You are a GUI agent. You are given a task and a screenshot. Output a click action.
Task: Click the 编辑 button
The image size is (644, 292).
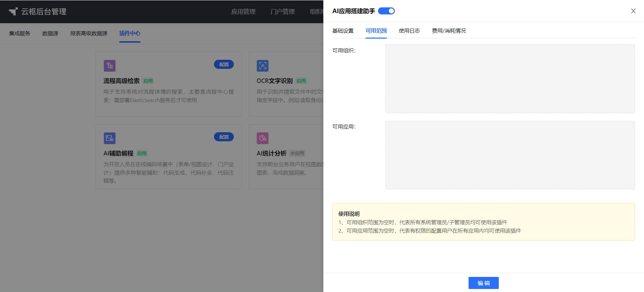[x=484, y=283]
